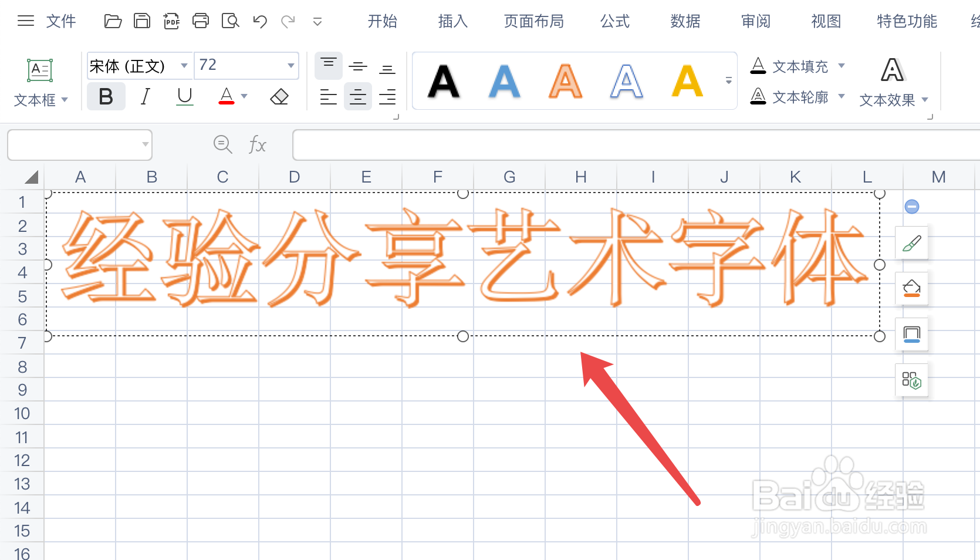Click the format painter brush icon on the right
This screenshot has width=980, height=560.
click(911, 242)
